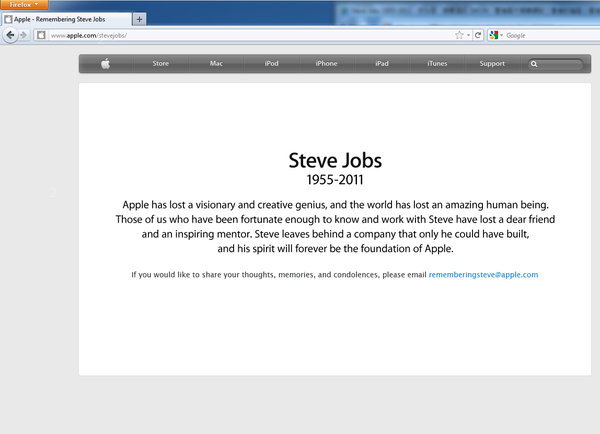Click the site identity icon in address bar
The width and height of the screenshot is (600, 434).
point(41,35)
